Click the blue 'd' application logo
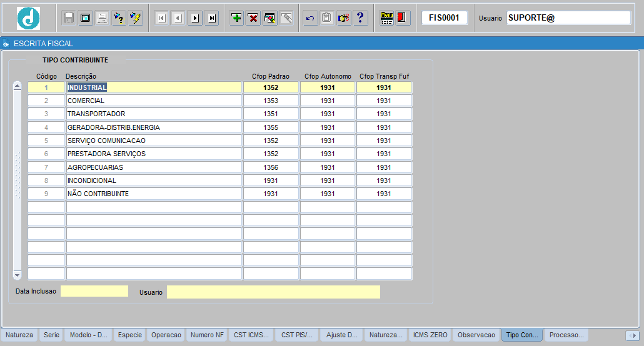 28,18
